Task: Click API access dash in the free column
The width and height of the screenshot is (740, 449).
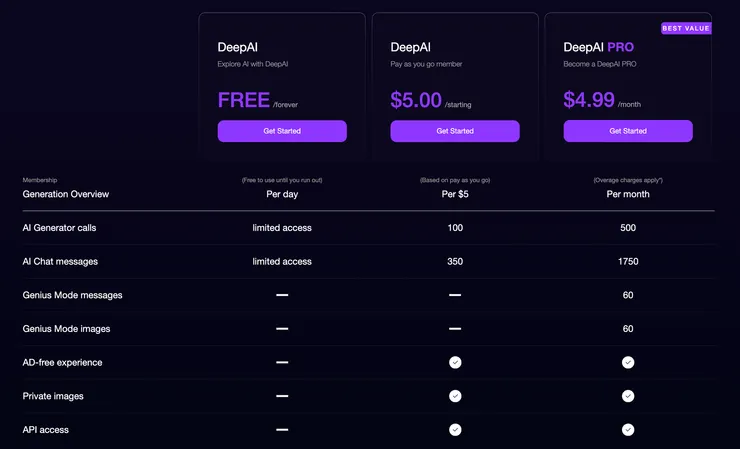Action: (282, 430)
